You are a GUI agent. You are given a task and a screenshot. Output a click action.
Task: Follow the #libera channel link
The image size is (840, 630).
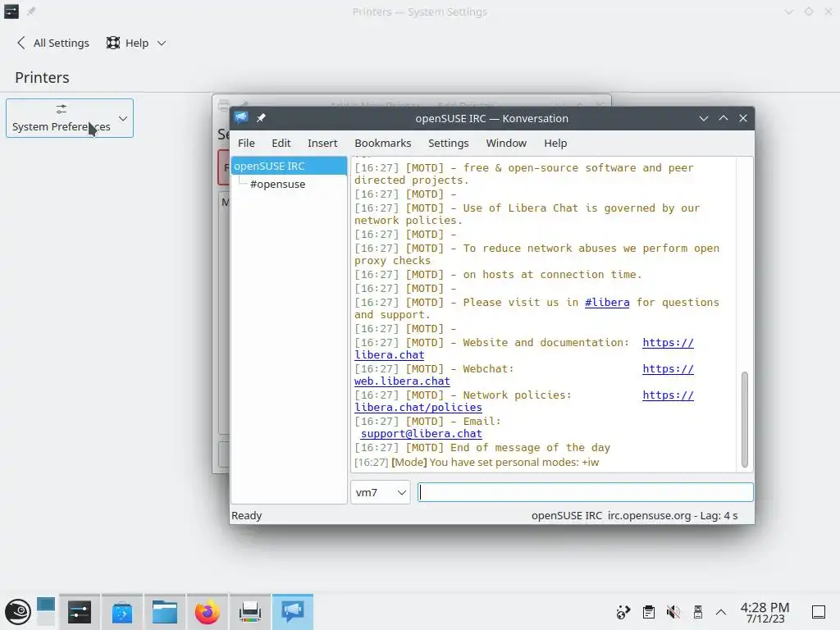point(607,302)
